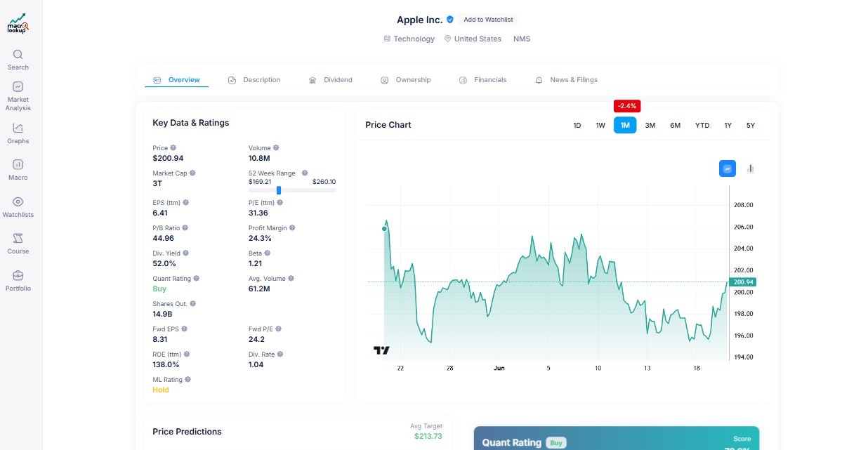Click the 52 Week Range slider marker
Screen dimensions: 868x450
click(x=279, y=190)
